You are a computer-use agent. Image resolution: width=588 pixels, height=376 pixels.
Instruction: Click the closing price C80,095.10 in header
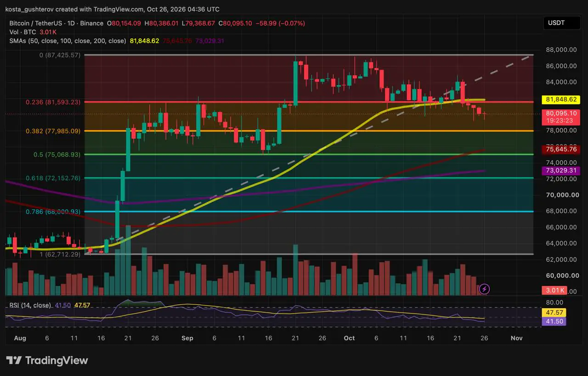pos(235,23)
